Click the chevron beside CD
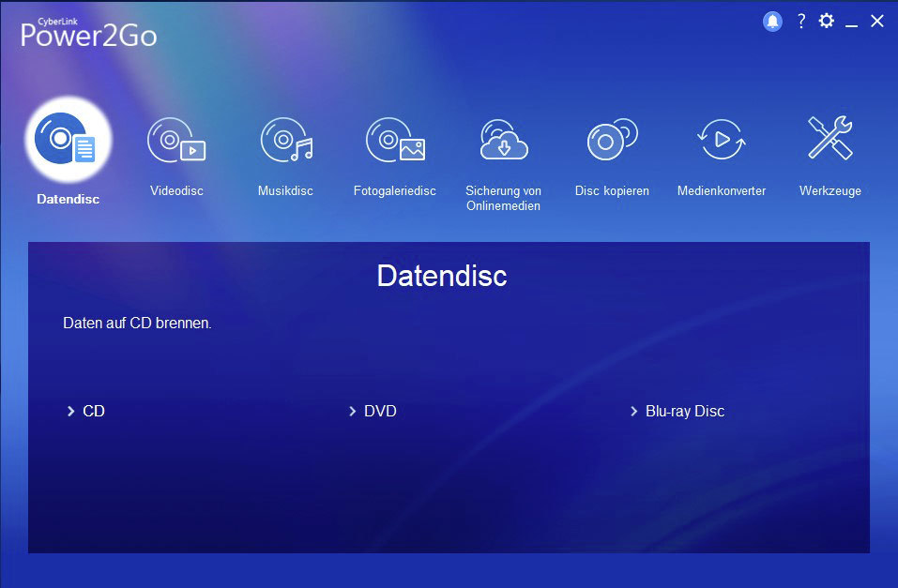The width and height of the screenshot is (898, 588). [71, 411]
